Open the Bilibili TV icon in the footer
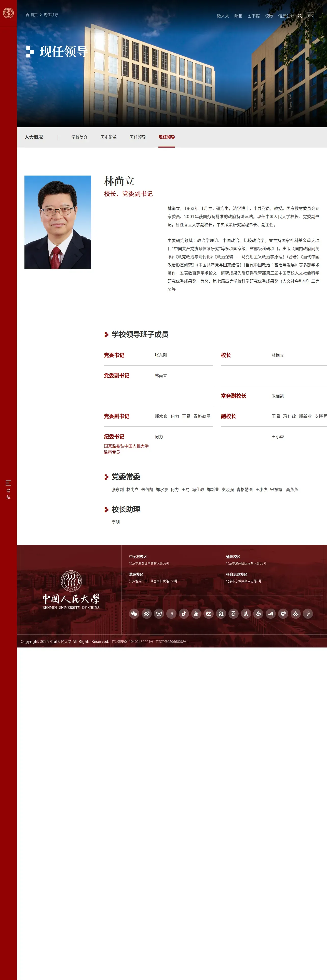The image size is (327, 980). click(209, 614)
